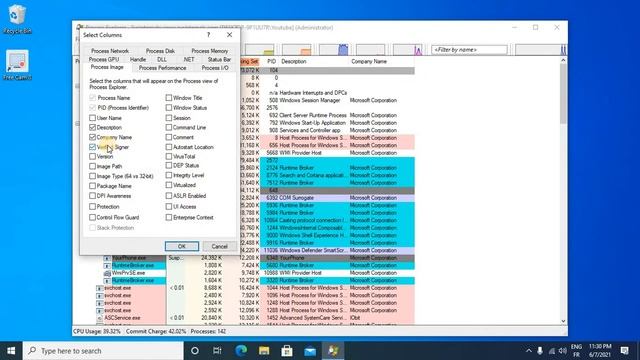Screen dimensions: 640x360
Task: Click the magenta activity mini graph in toolbar
Action: tap(407, 49)
